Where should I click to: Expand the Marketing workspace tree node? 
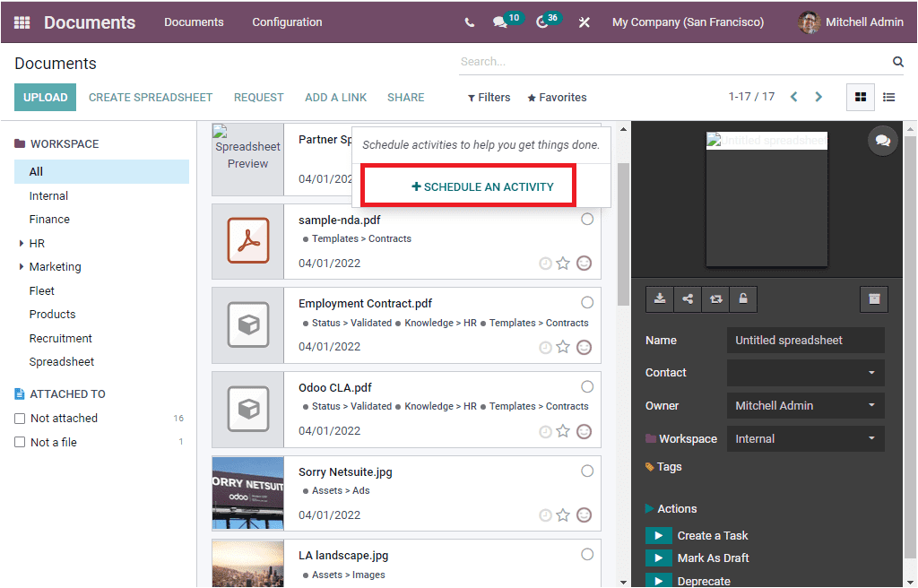pos(22,266)
